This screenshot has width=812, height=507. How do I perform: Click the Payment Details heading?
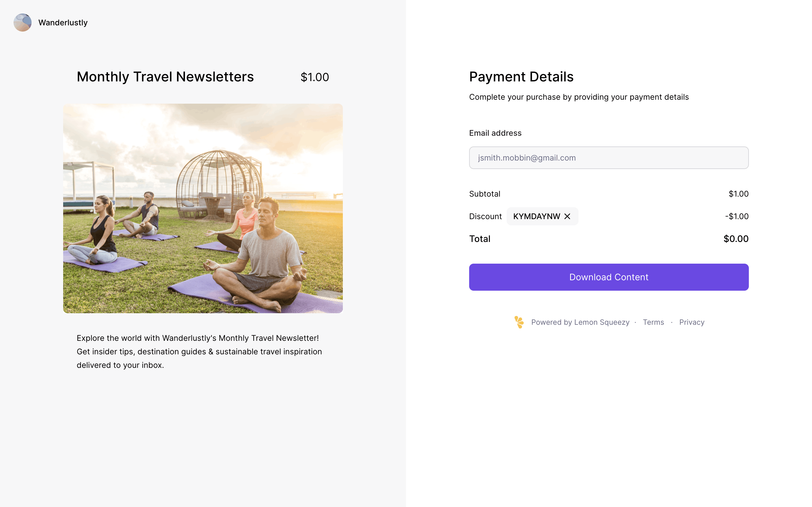(x=521, y=77)
